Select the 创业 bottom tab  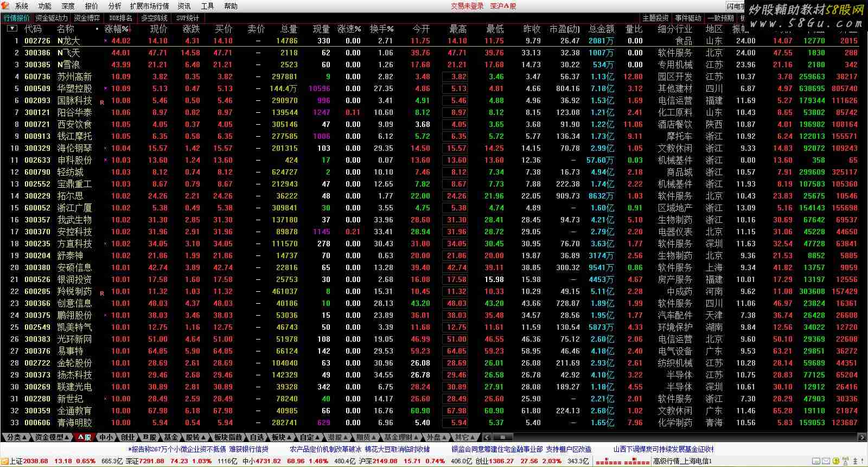click(128, 437)
